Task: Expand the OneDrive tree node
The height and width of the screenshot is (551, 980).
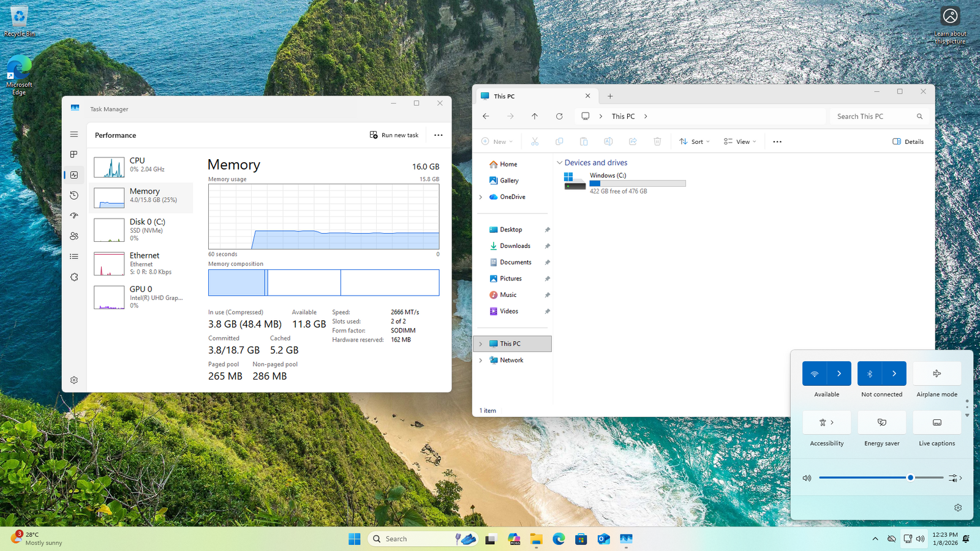Action: pos(481,197)
